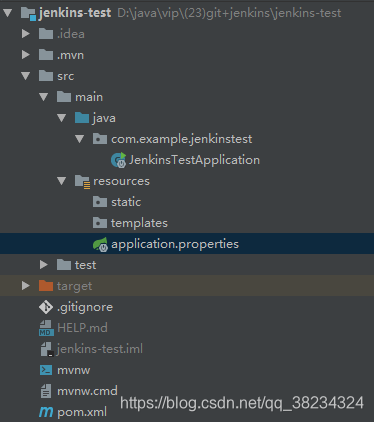This screenshot has width=374, height=422.
Task: Select the java folder label
Action: point(104,118)
